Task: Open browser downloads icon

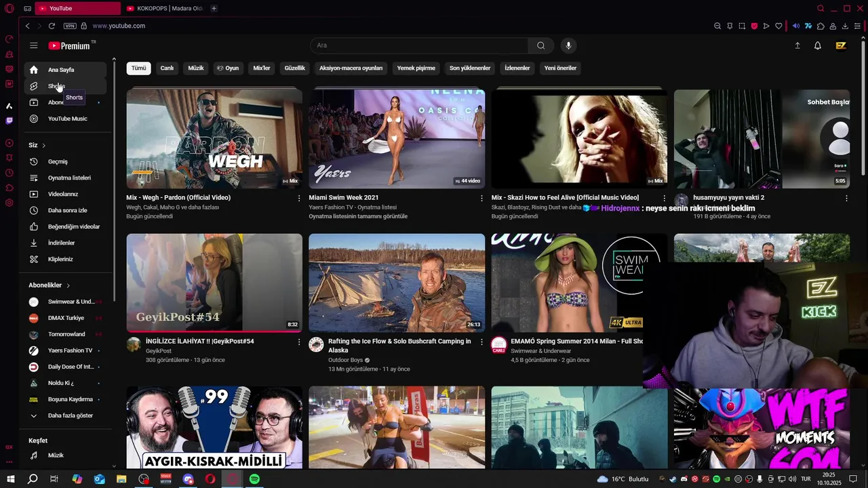Action: (x=845, y=26)
